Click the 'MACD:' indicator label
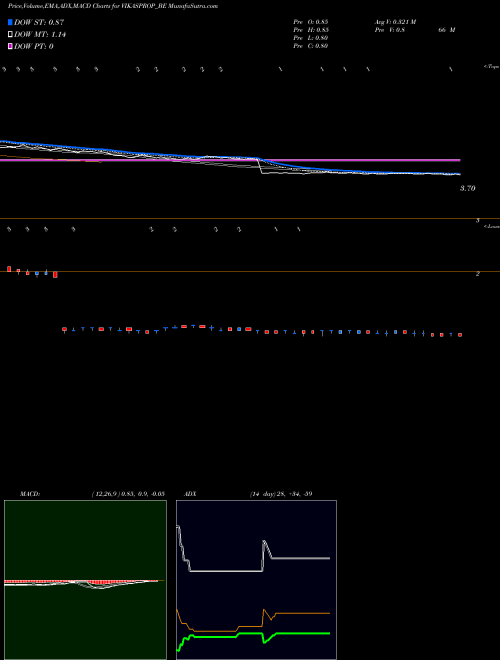This screenshot has width=500, height=660. tap(30, 494)
